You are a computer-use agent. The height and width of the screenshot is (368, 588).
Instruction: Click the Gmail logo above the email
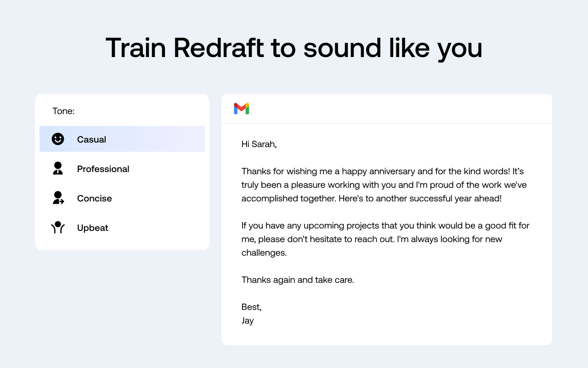241,109
